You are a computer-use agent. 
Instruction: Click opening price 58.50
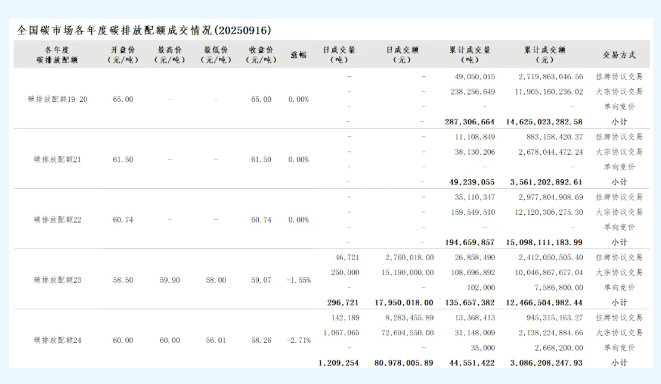[123, 280]
